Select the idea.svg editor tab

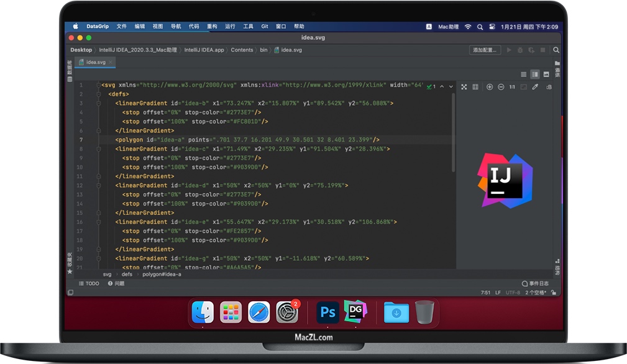94,62
